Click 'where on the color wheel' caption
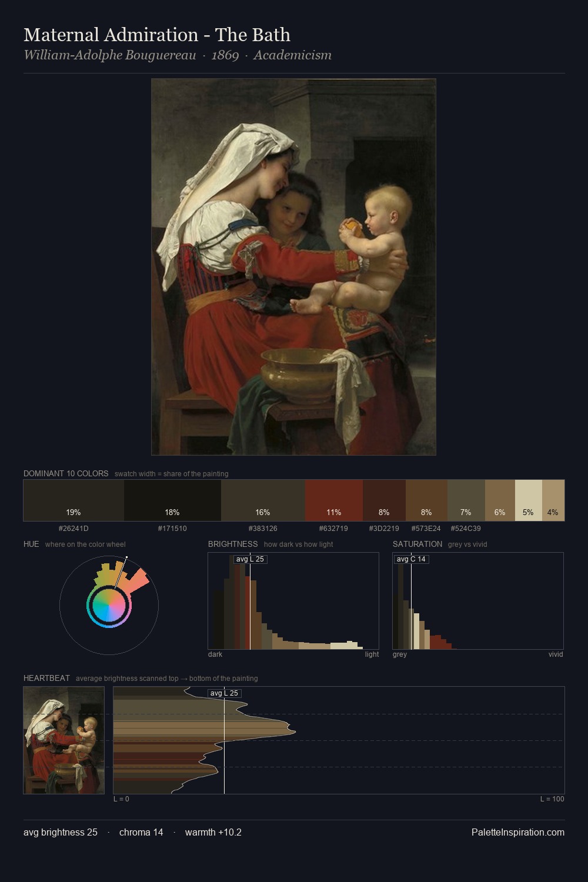 coord(85,544)
